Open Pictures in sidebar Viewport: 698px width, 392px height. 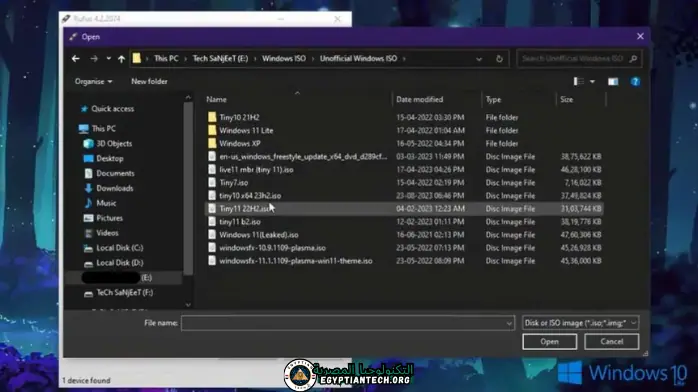click(x=104, y=218)
